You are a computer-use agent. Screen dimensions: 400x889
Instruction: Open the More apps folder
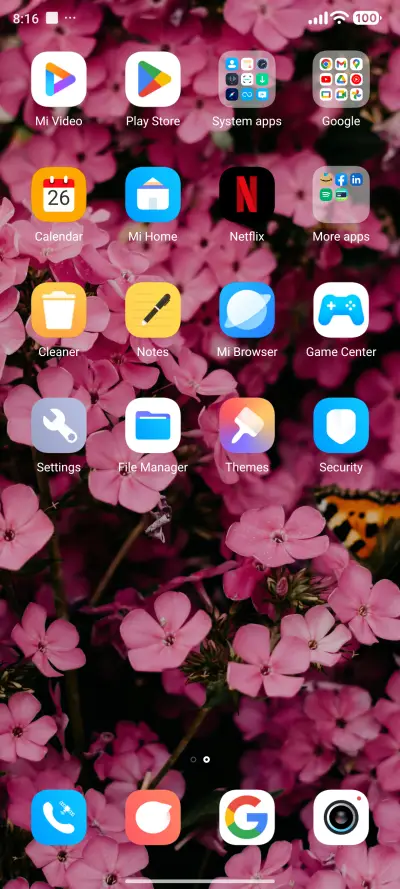click(341, 194)
